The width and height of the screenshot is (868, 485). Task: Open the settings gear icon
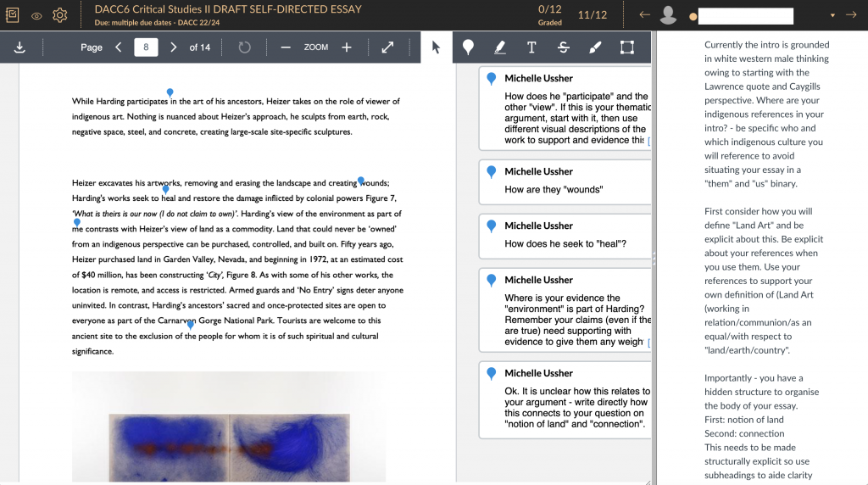tap(60, 15)
